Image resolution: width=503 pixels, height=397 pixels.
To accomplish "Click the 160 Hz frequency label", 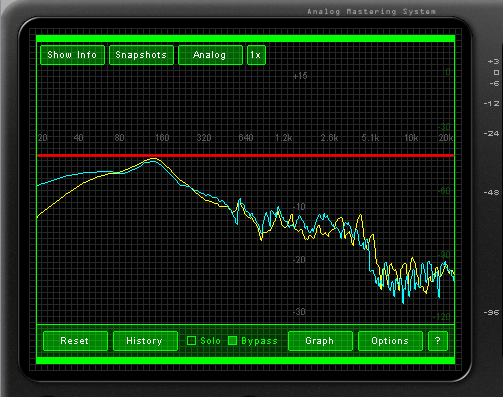I will [162, 138].
